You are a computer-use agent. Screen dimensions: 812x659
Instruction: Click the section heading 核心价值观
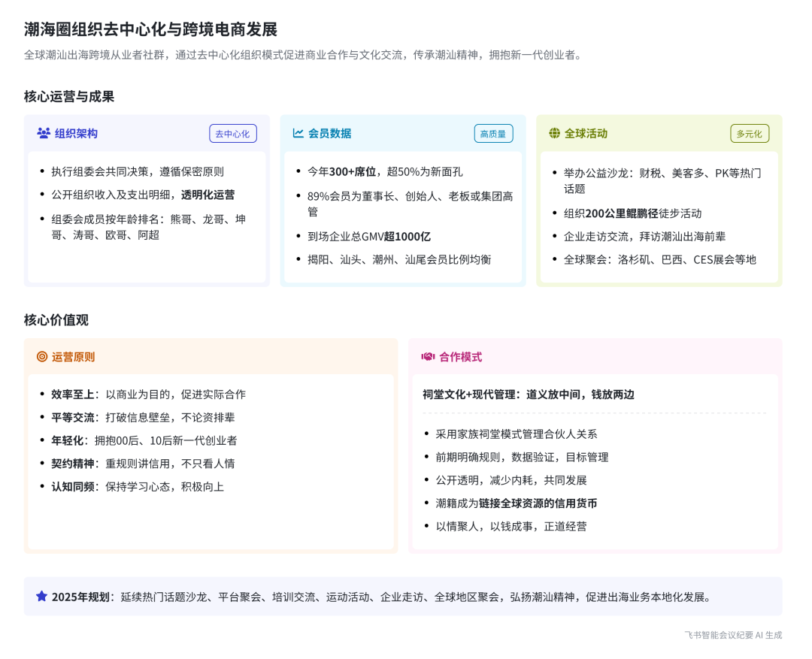pyautogui.click(x=56, y=320)
